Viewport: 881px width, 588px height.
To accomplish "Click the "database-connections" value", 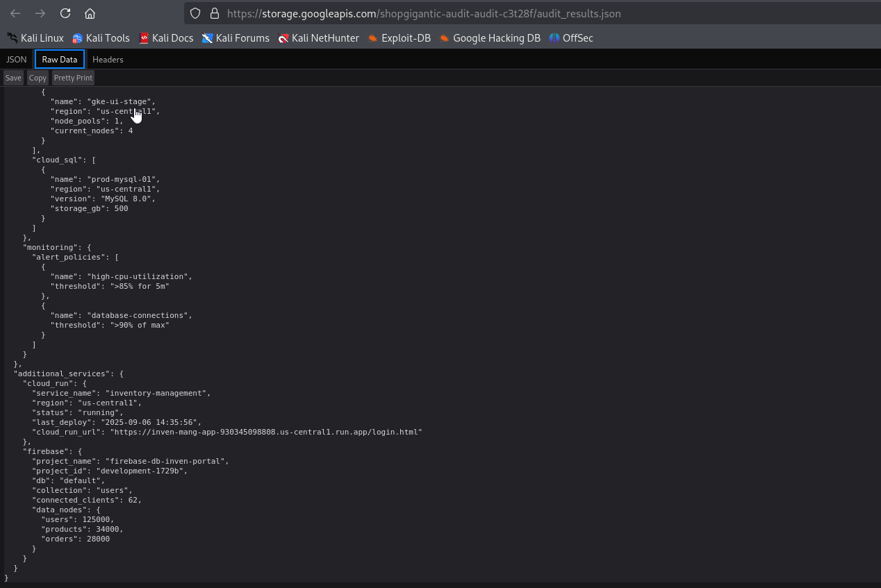I will pyautogui.click(x=139, y=315).
